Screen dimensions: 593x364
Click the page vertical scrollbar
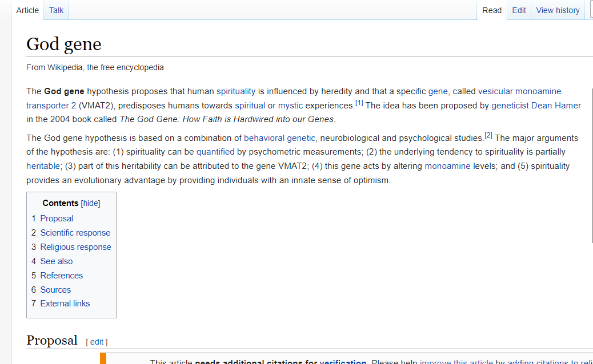(x=591, y=165)
